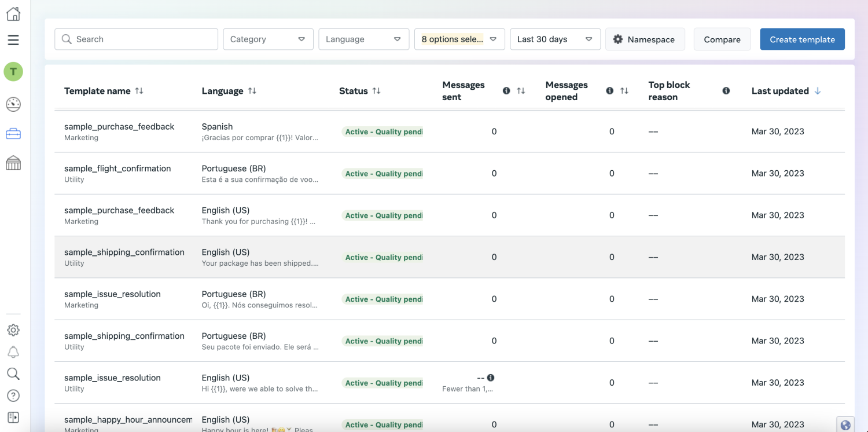The height and width of the screenshot is (432, 868).
Task: Click the template Search field
Action: (x=137, y=39)
